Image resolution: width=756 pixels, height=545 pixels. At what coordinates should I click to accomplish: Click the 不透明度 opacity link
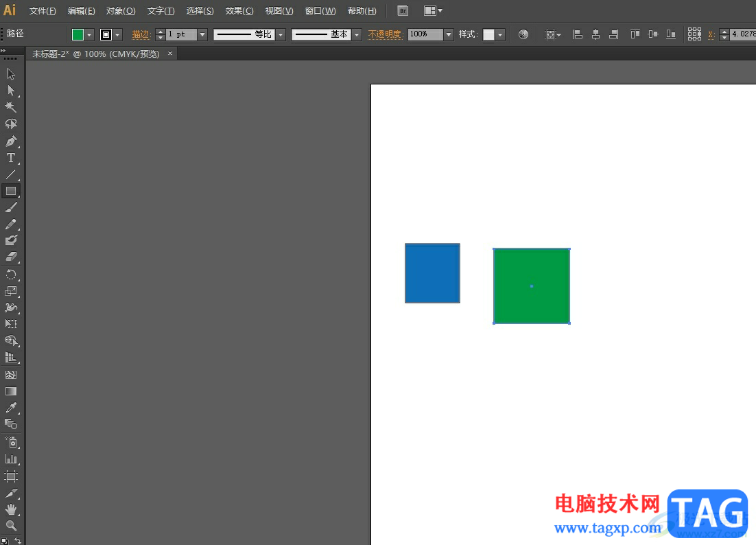pyautogui.click(x=384, y=34)
